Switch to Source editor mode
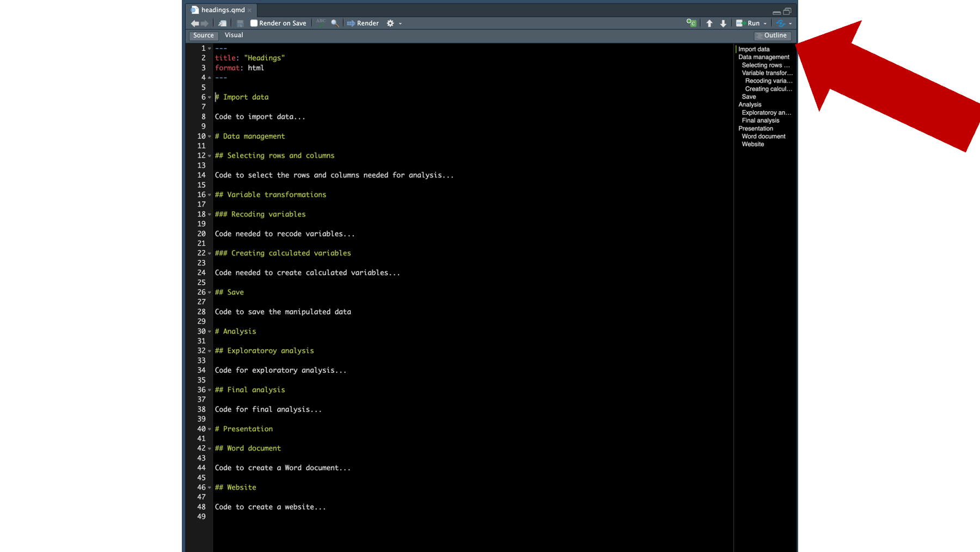This screenshot has width=980, height=552. point(204,35)
